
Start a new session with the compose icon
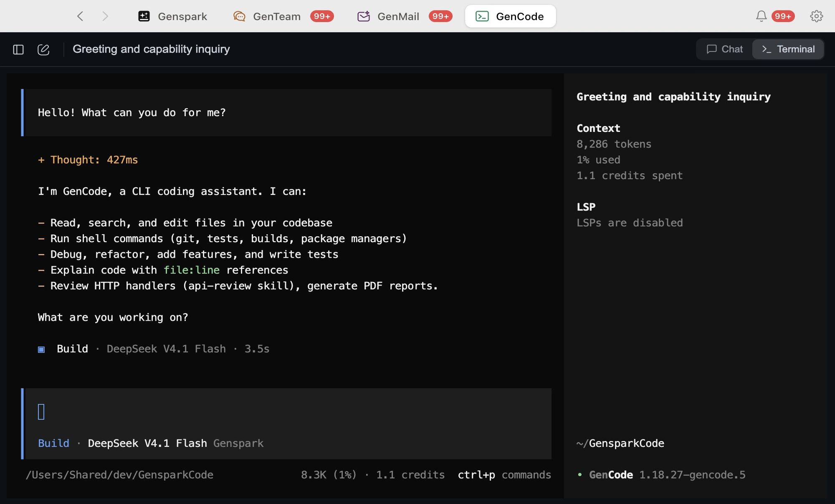(x=43, y=50)
